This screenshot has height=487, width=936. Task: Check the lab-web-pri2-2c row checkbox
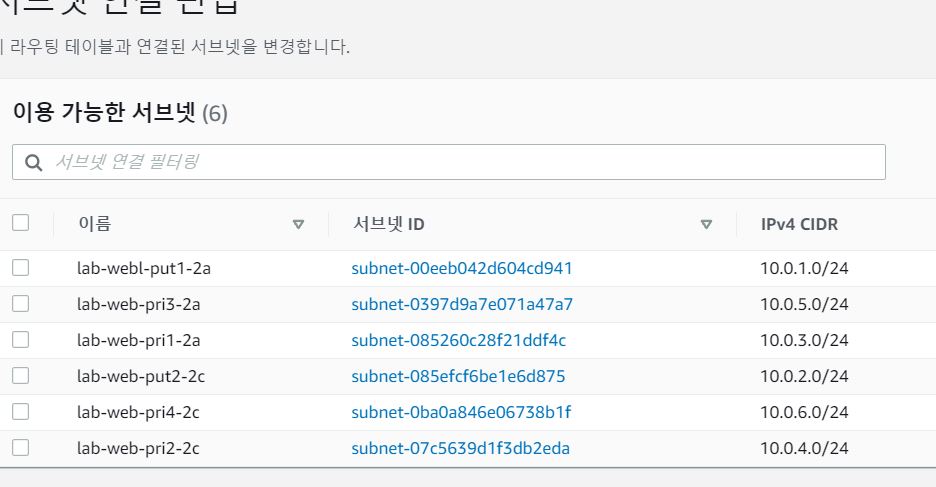(x=20, y=447)
